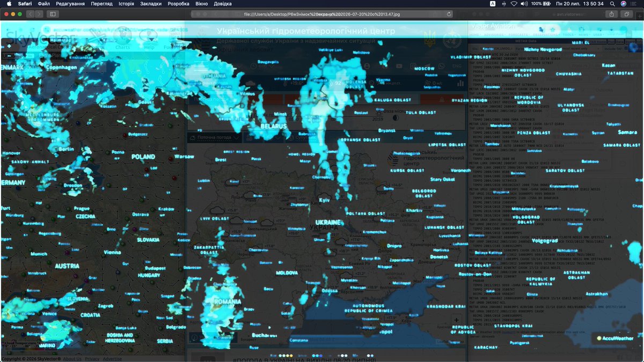Open the Safari menu in menu bar
Screen dimensions: 644x362
[25, 4]
